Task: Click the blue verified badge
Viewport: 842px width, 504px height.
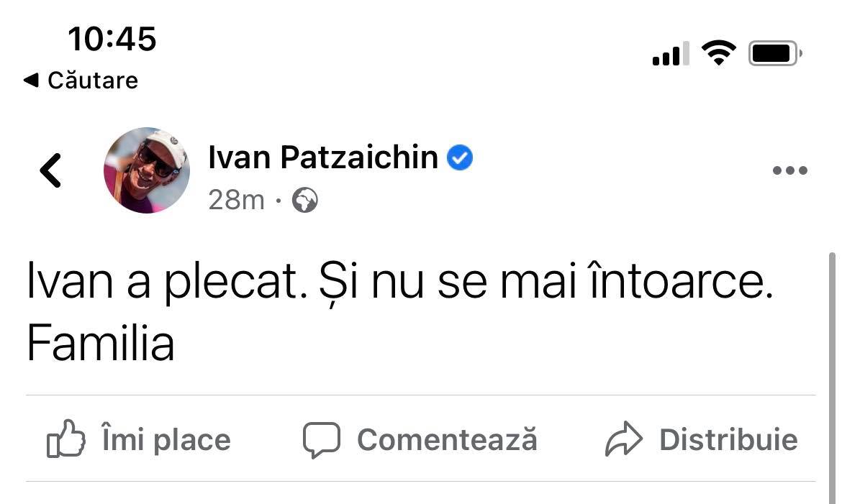Action: 460,157
